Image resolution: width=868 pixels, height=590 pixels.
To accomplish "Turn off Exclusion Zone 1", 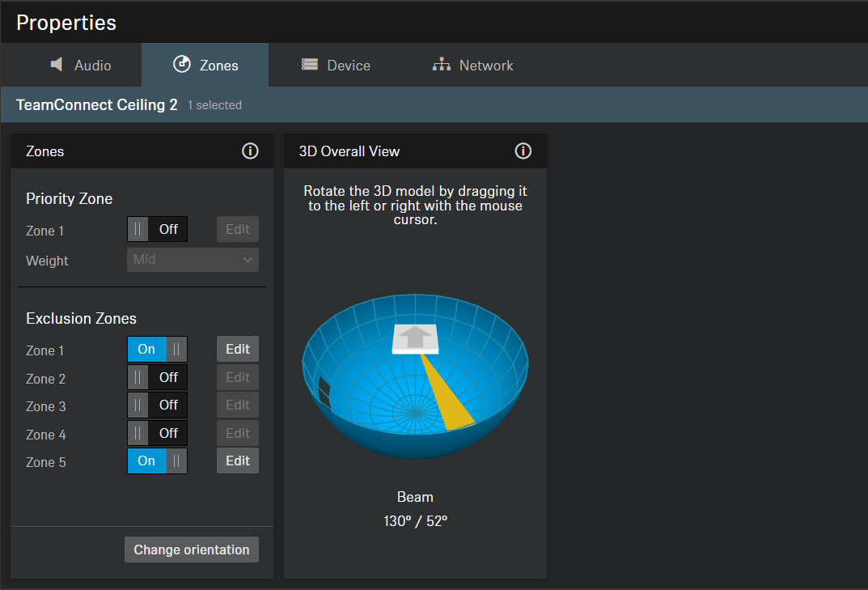I will (157, 350).
